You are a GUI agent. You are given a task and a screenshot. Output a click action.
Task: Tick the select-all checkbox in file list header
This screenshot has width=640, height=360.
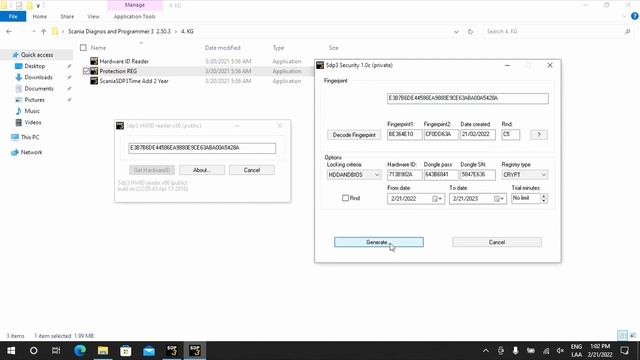click(x=83, y=48)
